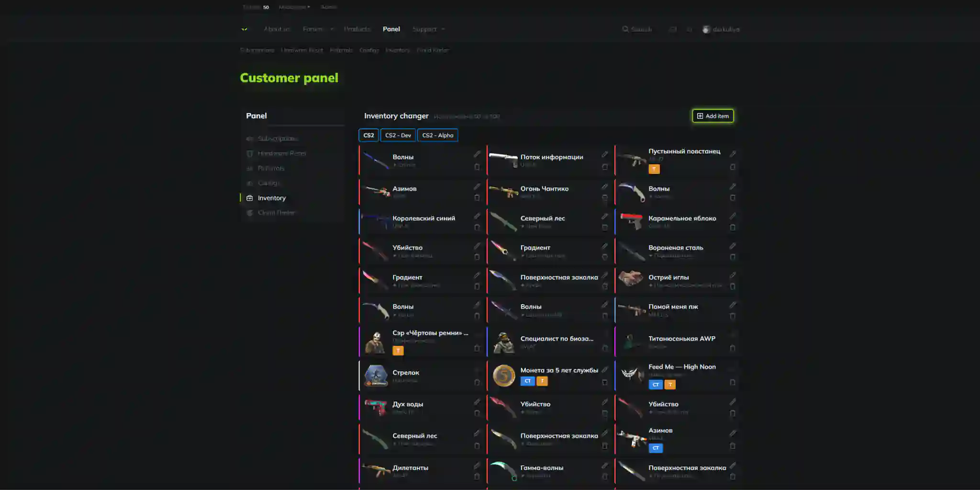980x490 pixels.
Task: Open the Tickets link in the top bar
Action: coord(256,7)
